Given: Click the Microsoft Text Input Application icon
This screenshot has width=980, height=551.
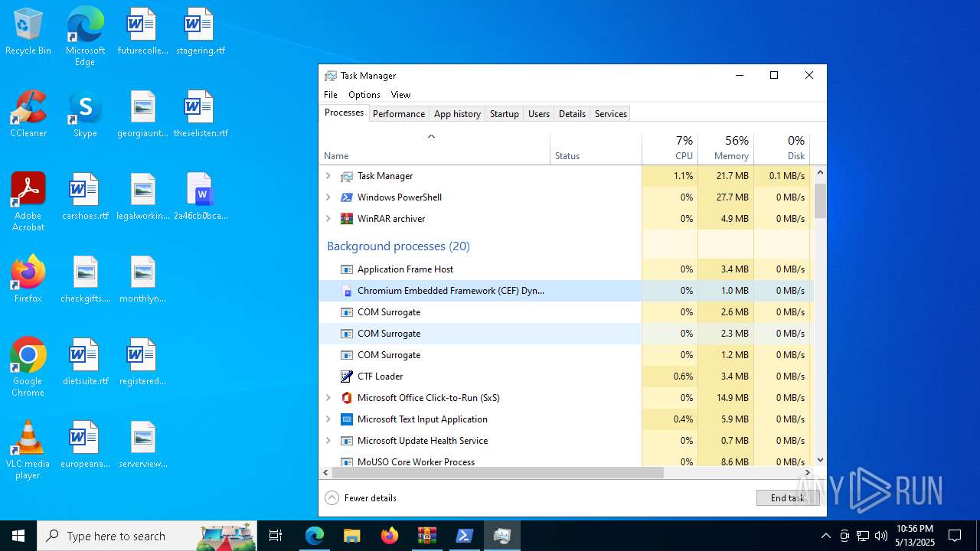Looking at the screenshot, I should (x=347, y=419).
